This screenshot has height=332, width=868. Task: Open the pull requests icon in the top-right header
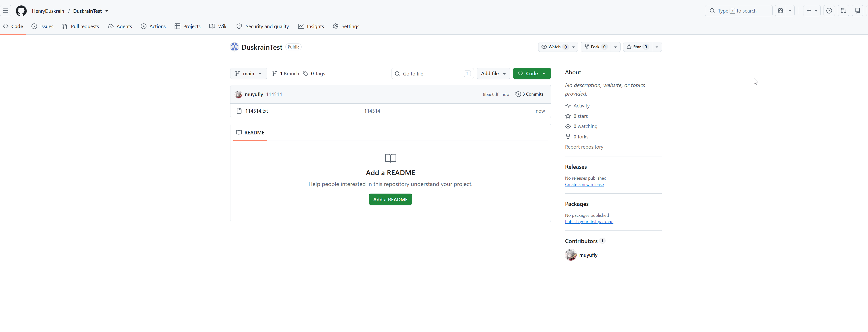click(x=843, y=11)
